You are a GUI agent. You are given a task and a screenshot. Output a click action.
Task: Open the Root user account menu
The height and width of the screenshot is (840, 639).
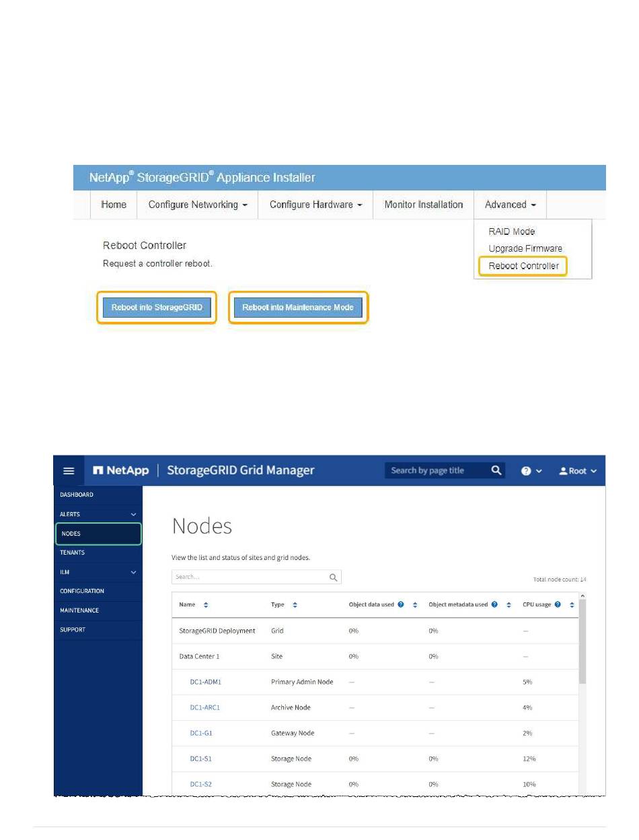pos(578,471)
